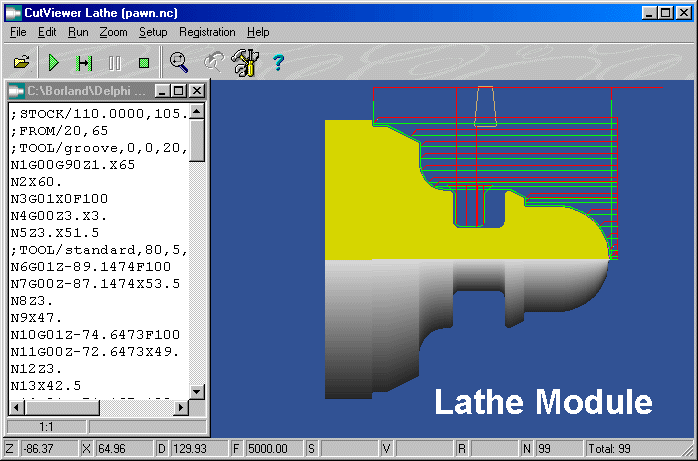Open the Zoom menu
This screenshot has height=461, width=698.
113,32
